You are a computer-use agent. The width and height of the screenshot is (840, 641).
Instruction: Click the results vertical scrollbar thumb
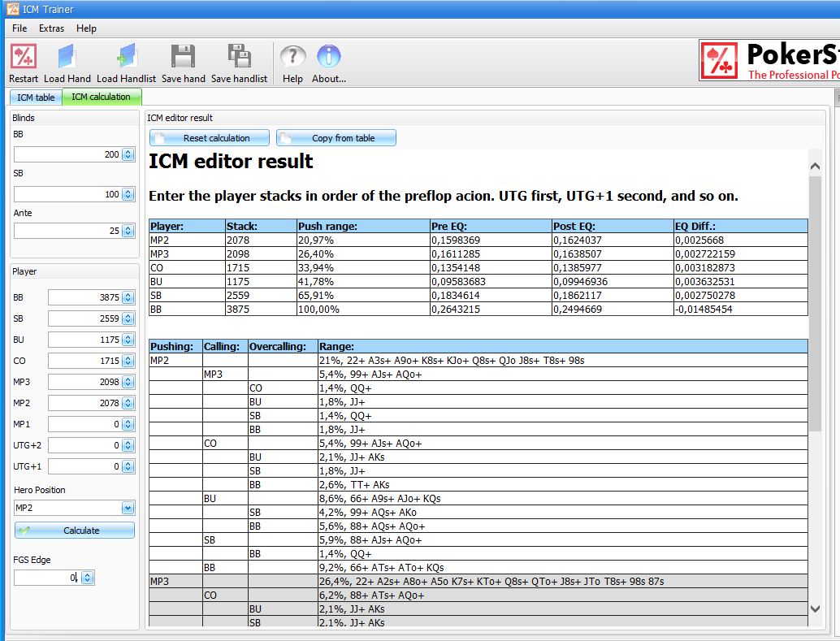[x=815, y=303]
